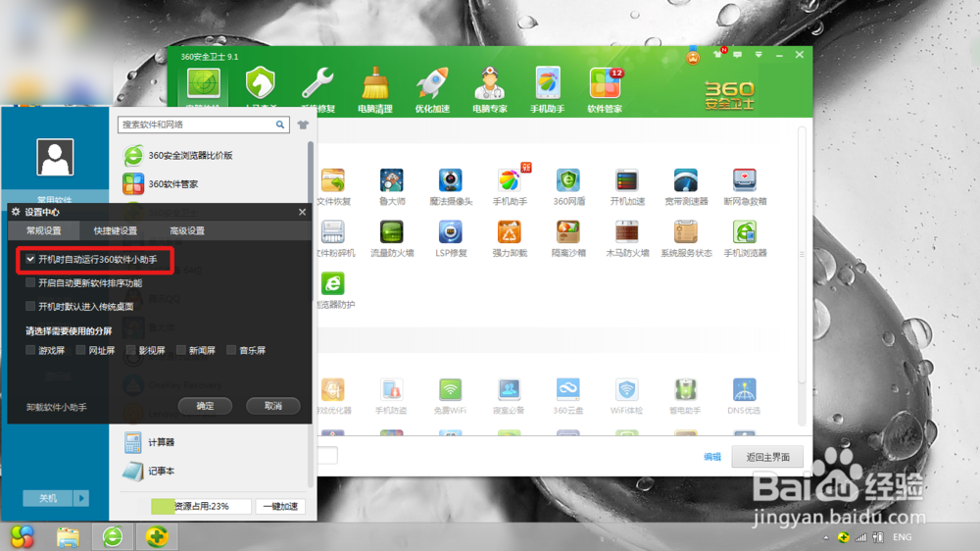Click 编辑 link in 360 window
Viewport: 980px width, 551px height.
711,457
